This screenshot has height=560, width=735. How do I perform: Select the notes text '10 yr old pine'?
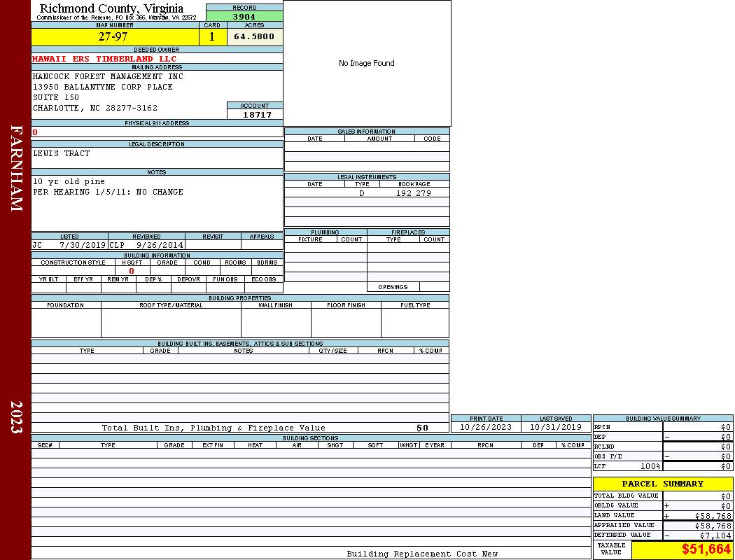point(69,181)
